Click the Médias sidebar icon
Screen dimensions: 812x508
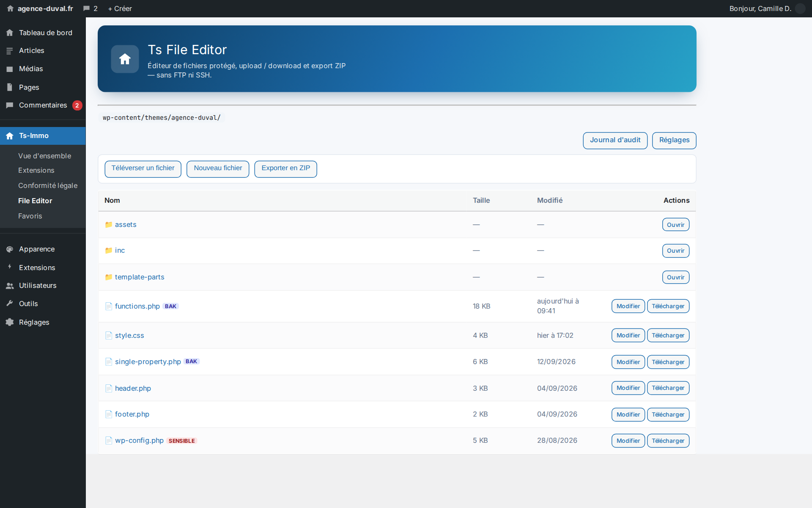click(x=10, y=69)
